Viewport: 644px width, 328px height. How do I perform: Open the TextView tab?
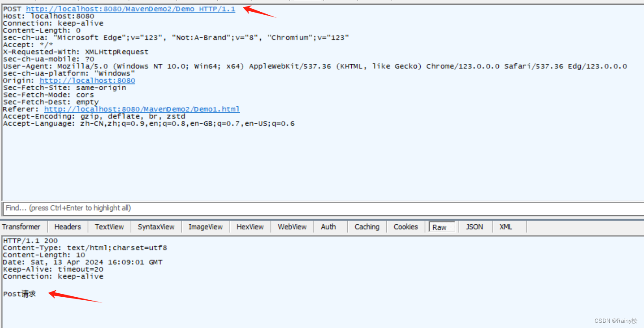point(109,226)
